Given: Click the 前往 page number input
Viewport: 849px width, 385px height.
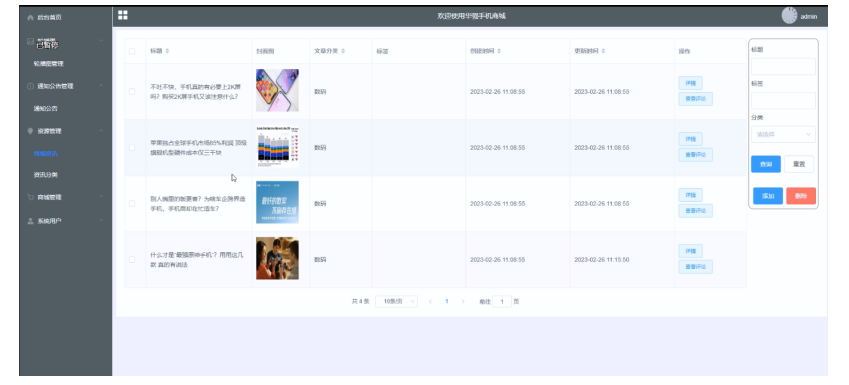Looking at the screenshot, I should pos(502,302).
